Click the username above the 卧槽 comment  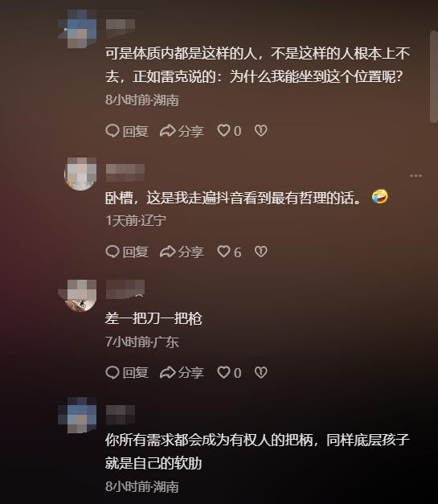[125, 173]
